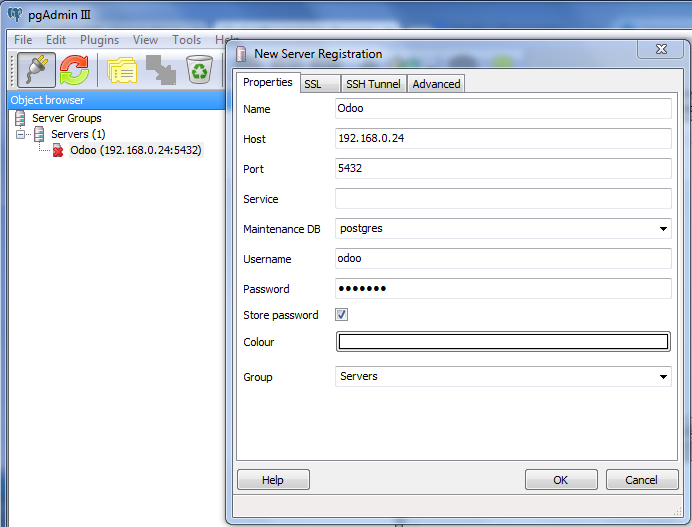Select Servers (1) in the tree
Viewport: 692px width, 527px height.
click(x=78, y=134)
